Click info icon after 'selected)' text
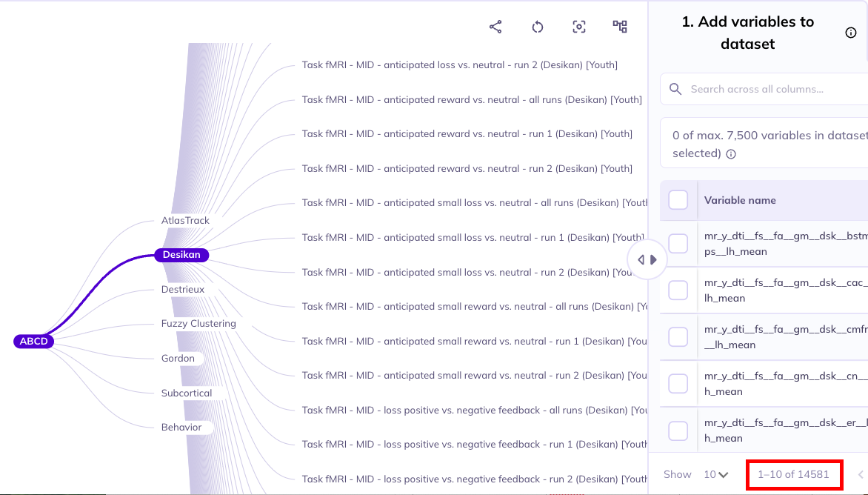The image size is (868, 495). 731,154
